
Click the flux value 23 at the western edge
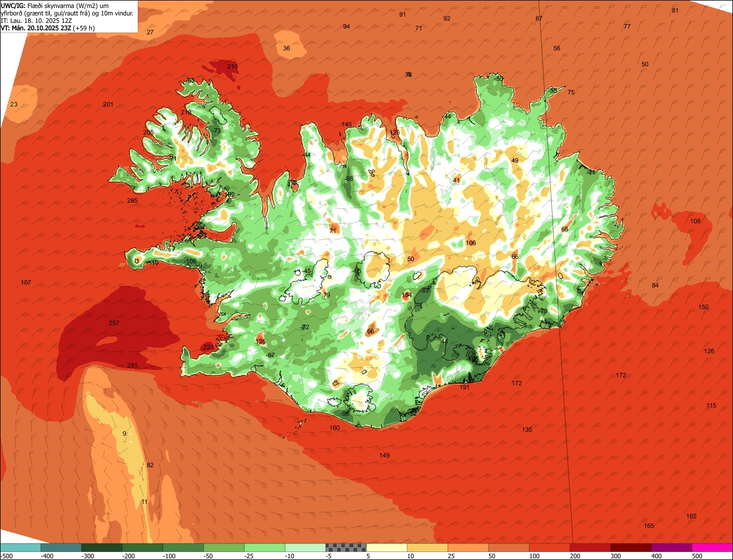[x=14, y=104]
